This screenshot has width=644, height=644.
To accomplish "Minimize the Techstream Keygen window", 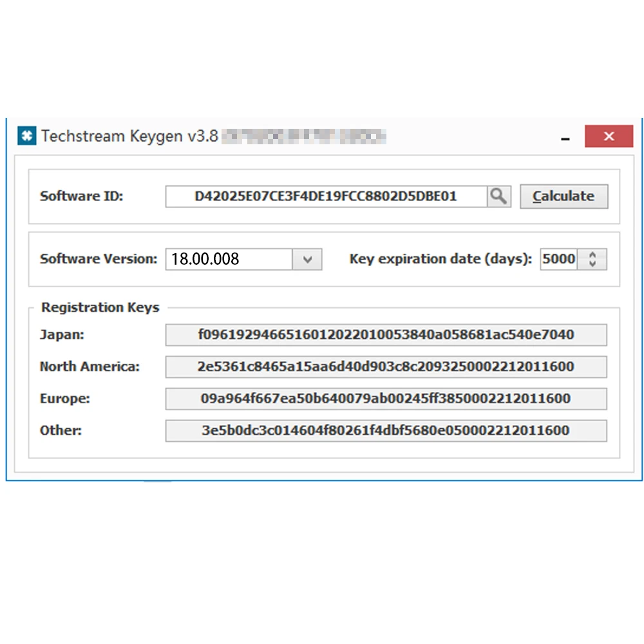I will pyautogui.click(x=565, y=139).
